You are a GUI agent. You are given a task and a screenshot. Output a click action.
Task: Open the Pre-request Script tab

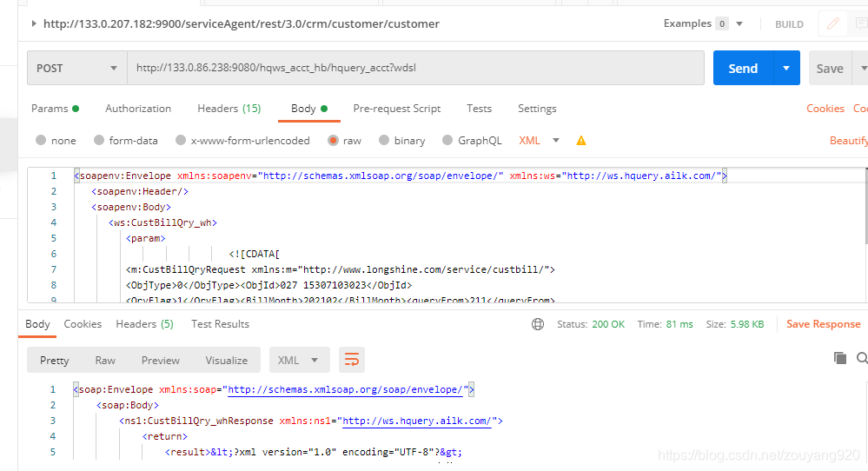coord(397,109)
